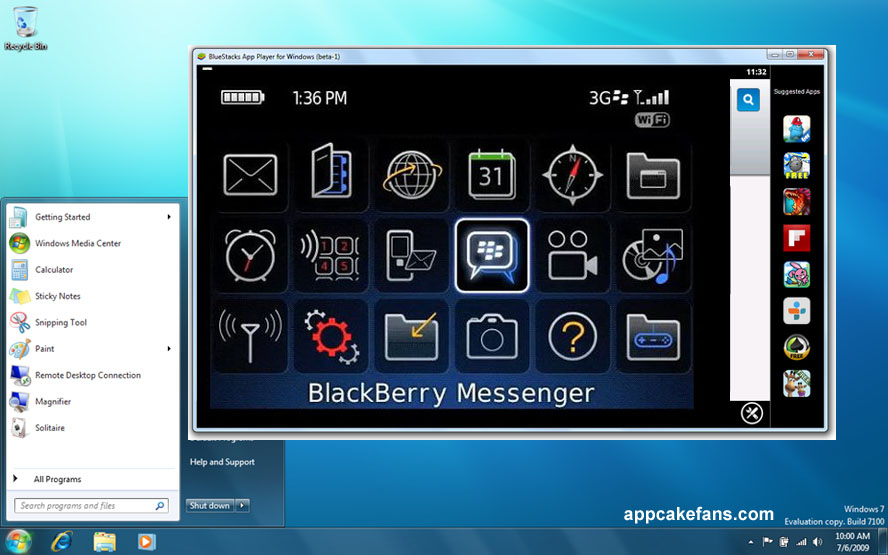Open the media music and pictures icon
This screenshot has width=888, height=555.
[653, 256]
